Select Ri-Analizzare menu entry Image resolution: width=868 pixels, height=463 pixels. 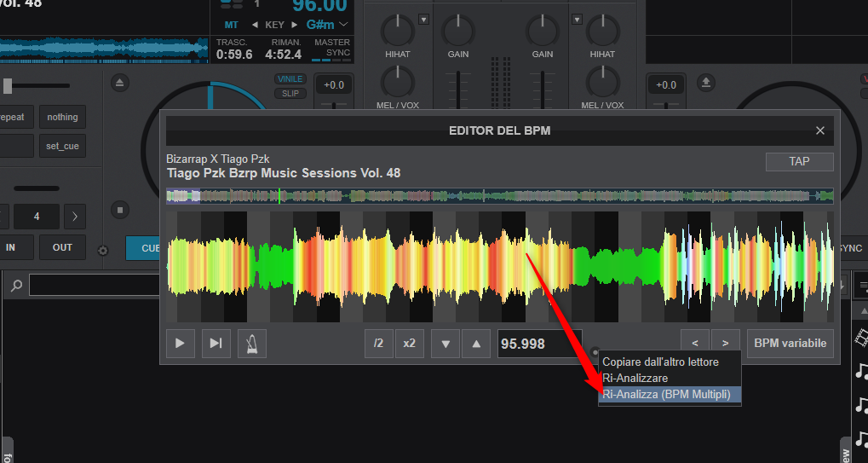(670, 379)
